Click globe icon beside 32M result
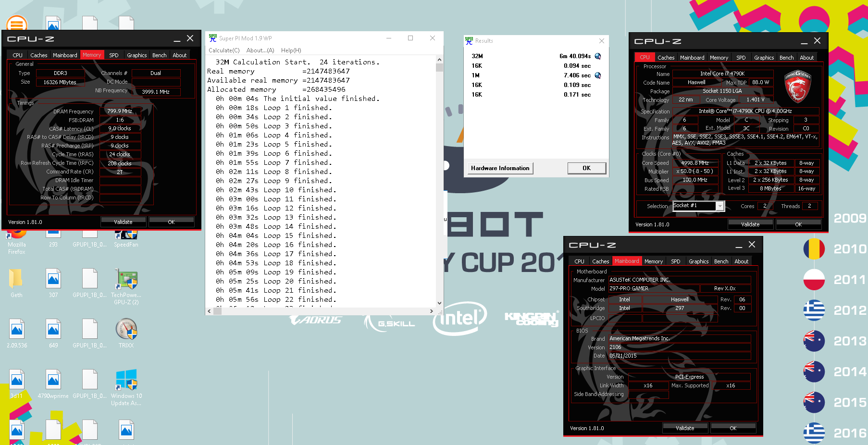This screenshot has height=445, width=868. (x=598, y=56)
